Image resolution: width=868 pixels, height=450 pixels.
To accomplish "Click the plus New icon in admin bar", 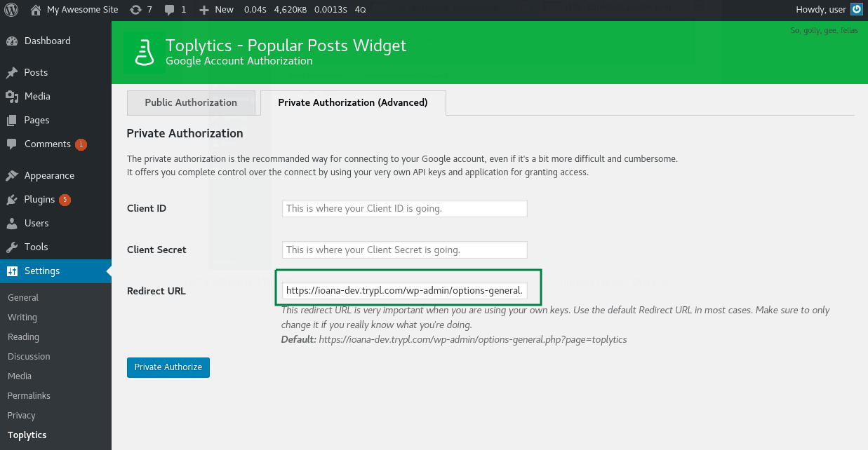I will [x=204, y=10].
